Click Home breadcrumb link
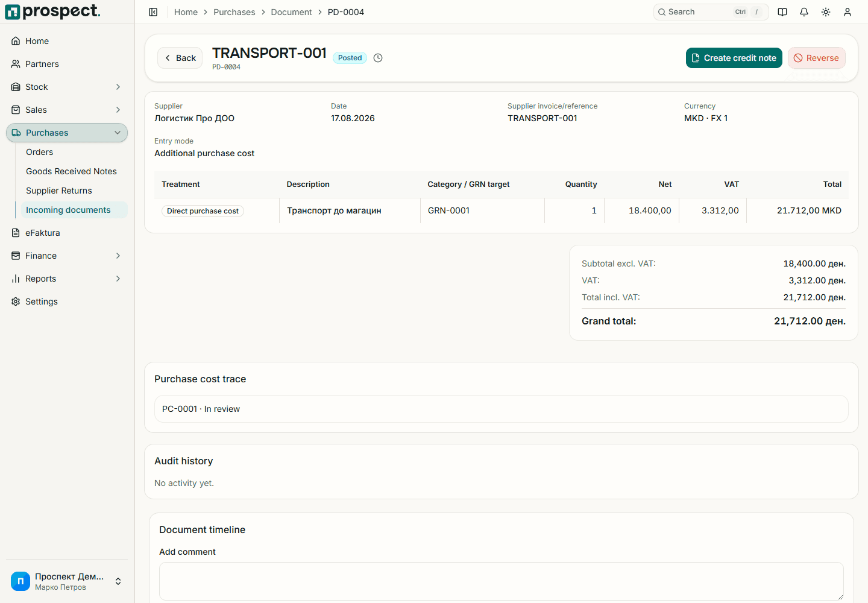 click(x=186, y=12)
